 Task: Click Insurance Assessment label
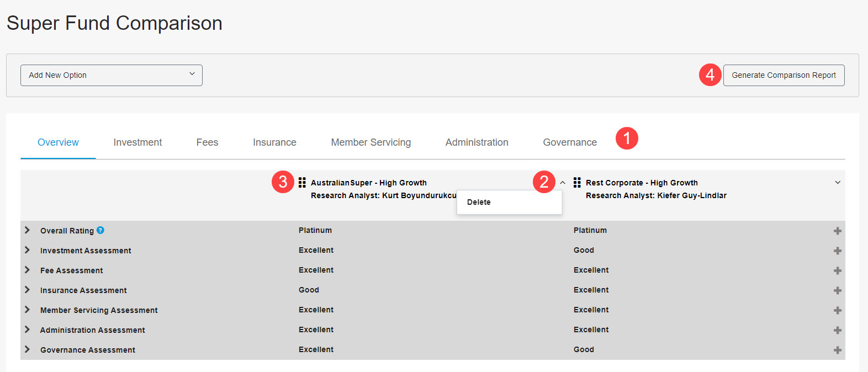83,290
